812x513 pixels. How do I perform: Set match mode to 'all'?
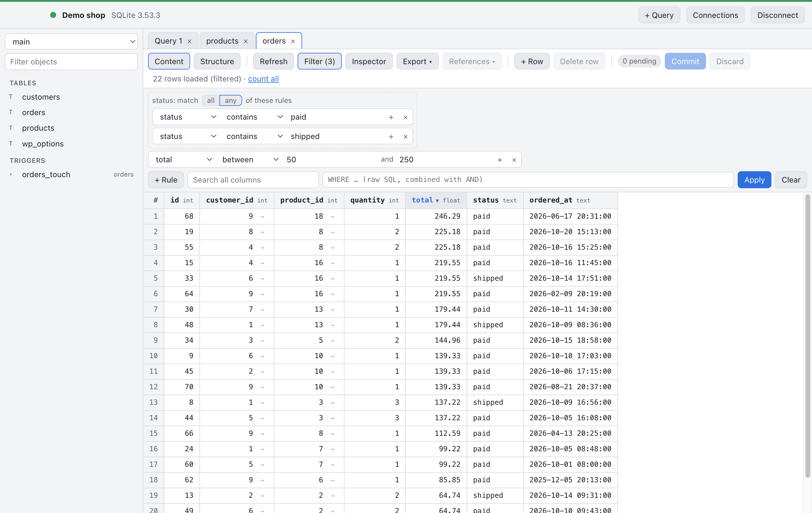[x=211, y=101]
